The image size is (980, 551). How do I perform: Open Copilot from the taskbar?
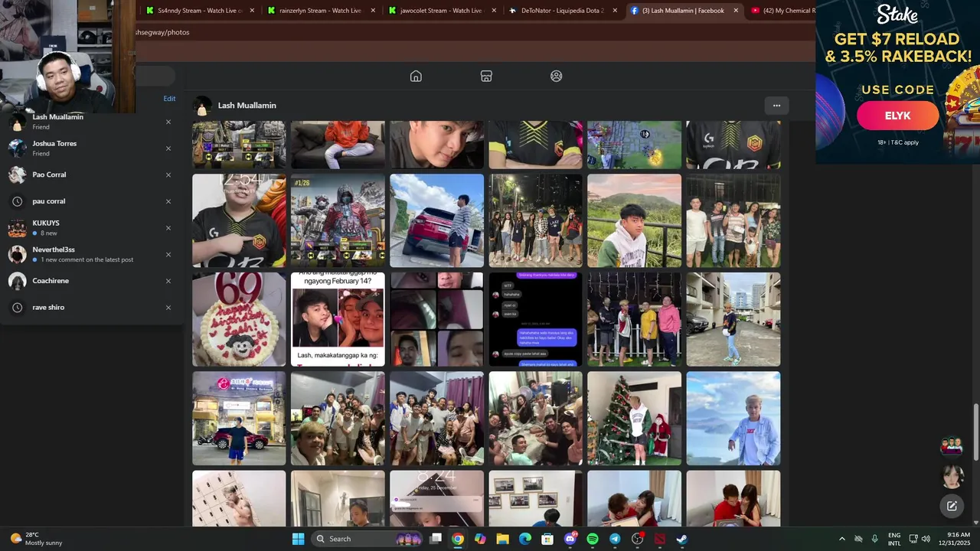(x=480, y=539)
